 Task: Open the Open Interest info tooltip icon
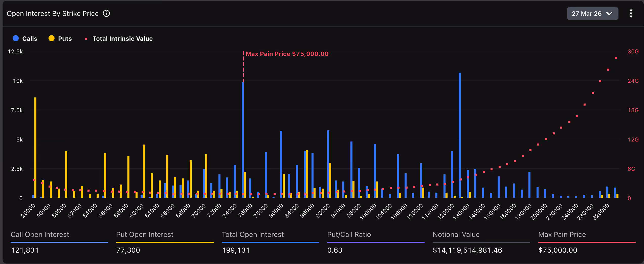[x=107, y=13]
